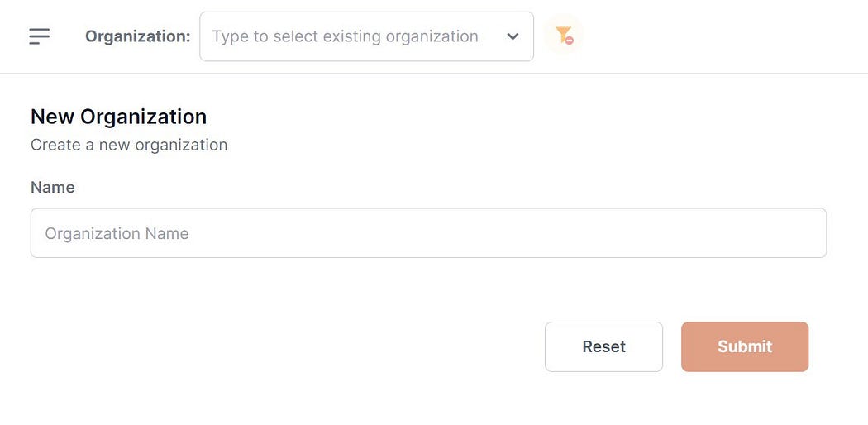Open the 'Type to select existing organization' combo box

pyautogui.click(x=346, y=36)
